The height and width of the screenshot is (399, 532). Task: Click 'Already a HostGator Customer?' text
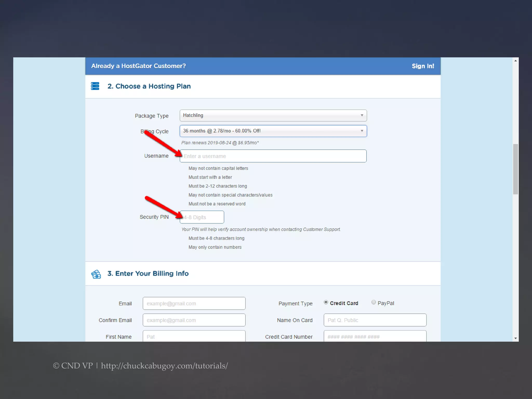[138, 66]
